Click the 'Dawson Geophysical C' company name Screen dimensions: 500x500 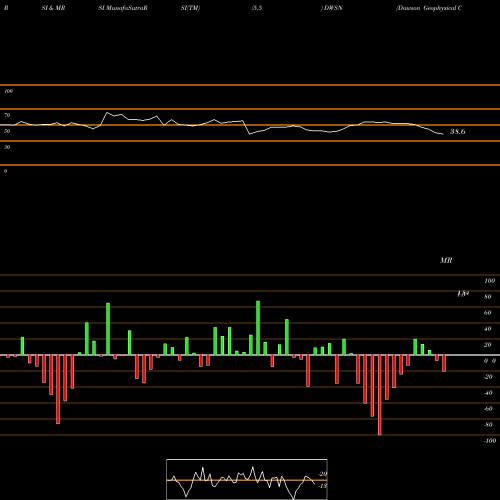tap(429, 8)
